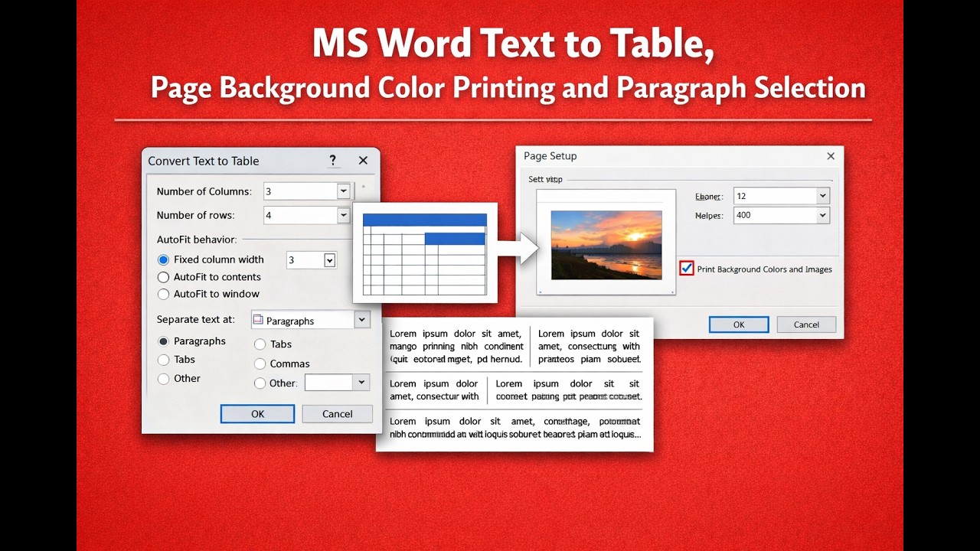
Task: Click the Page Setup title text
Action: [550, 156]
